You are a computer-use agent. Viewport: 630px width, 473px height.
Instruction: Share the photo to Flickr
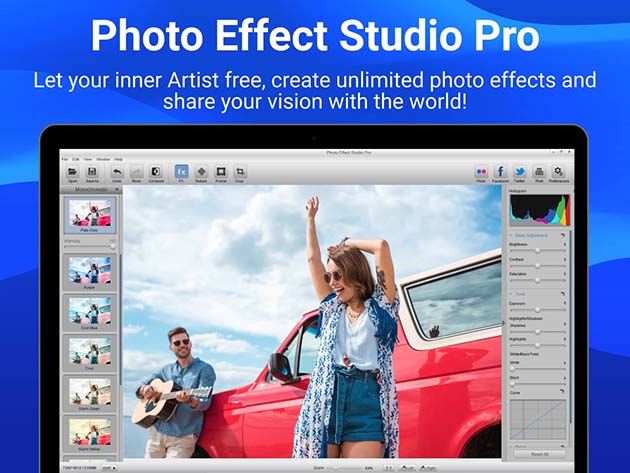point(481,172)
